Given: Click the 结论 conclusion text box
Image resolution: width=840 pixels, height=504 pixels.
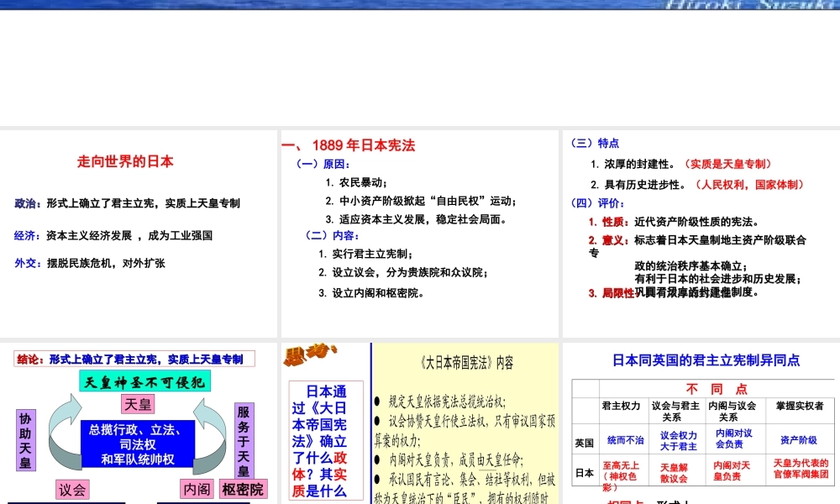Looking at the screenshot, I should click(x=134, y=359).
